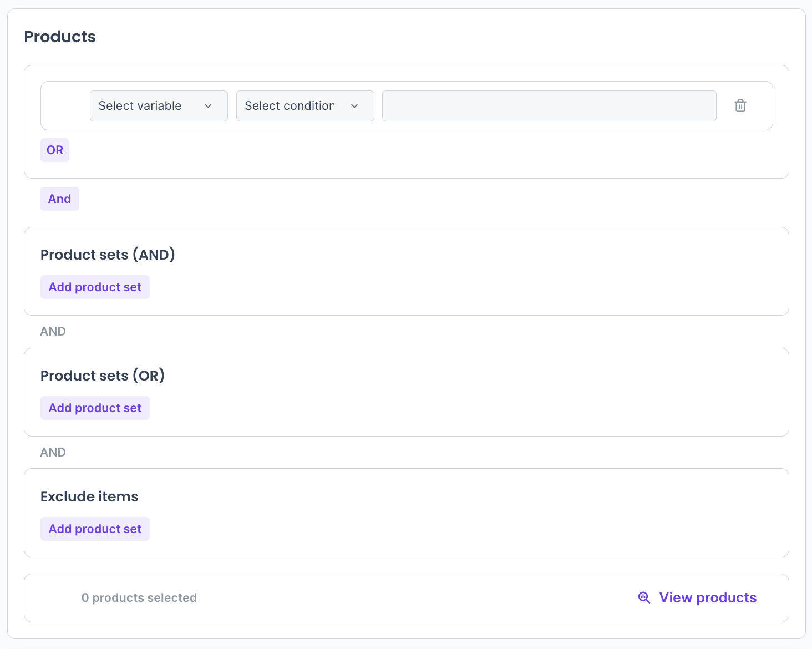Focus the empty condition value field
812x649 pixels.
pyautogui.click(x=549, y=106)
